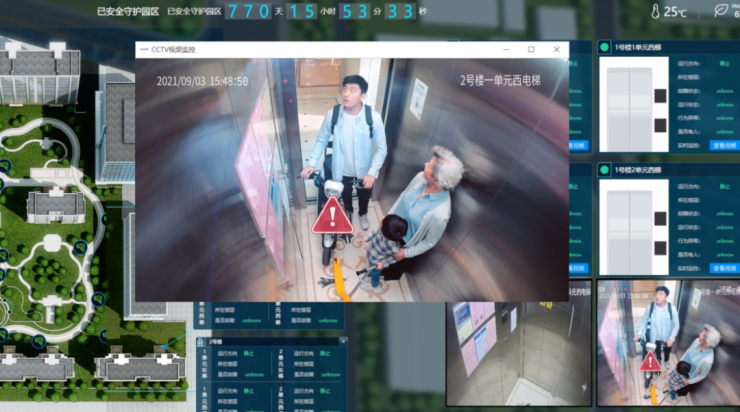Click the 25℃ temperature reading
Image resolution: width=740 pixels, height=412 pixels.
click(x=675, y=12)
